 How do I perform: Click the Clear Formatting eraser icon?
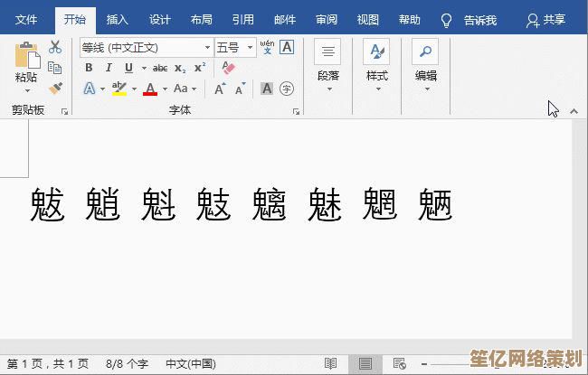coord(227,68)
